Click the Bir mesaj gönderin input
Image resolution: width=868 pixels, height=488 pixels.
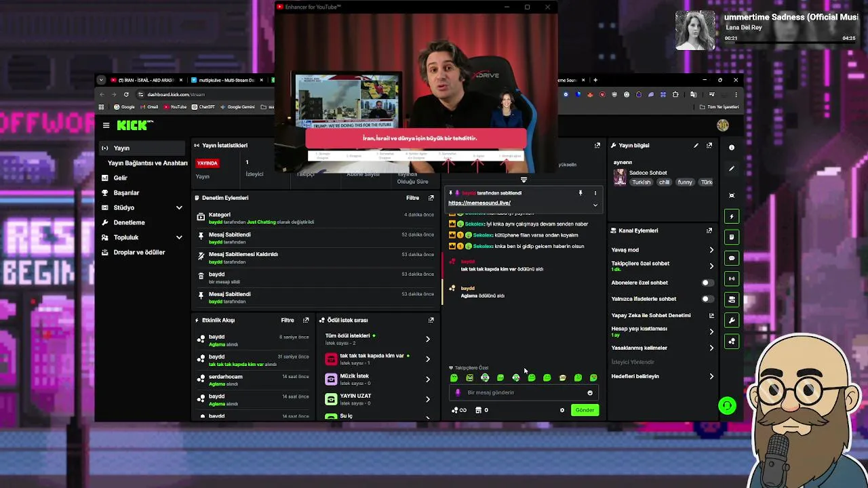pyautogui.click(x=522, y=392)
